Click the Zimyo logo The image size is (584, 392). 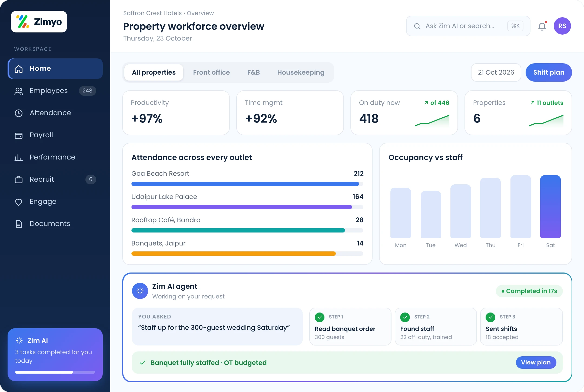pos(39,22)
